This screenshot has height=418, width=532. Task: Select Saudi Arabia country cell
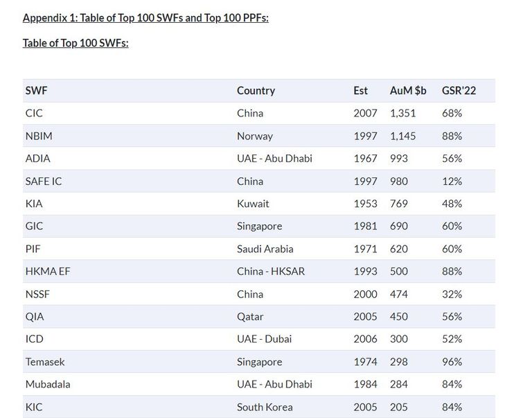pyautogui.click(x=265, y=249)
